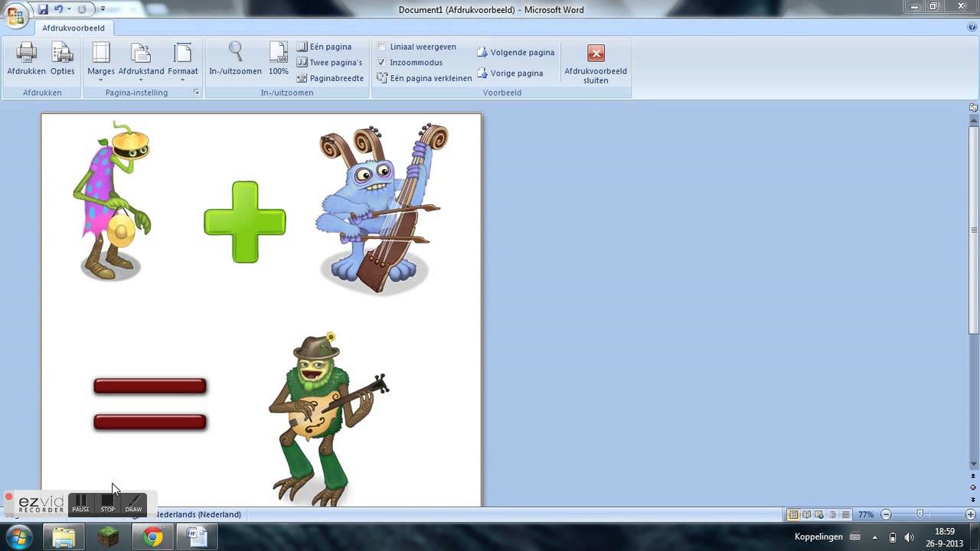Screen dimensions: 980x551
Task: Click the 77% zoom level
Action: click(x=866, y=514)
